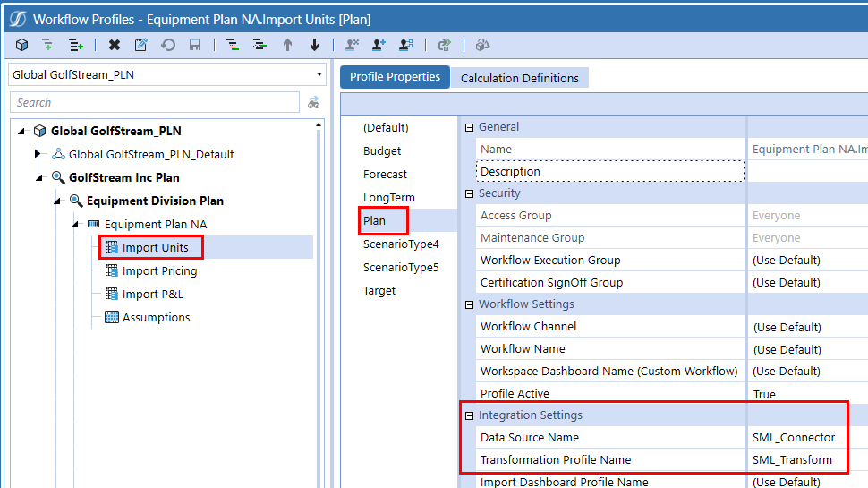Screen dimensions: 868x488
Task: Collapse the Equipment Plan NA node
Action: 75,225
